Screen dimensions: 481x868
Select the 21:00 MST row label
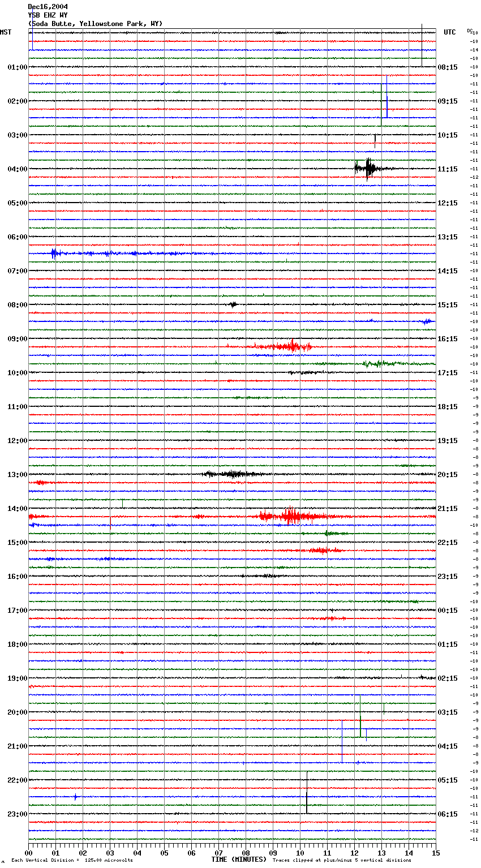point(18,746)
